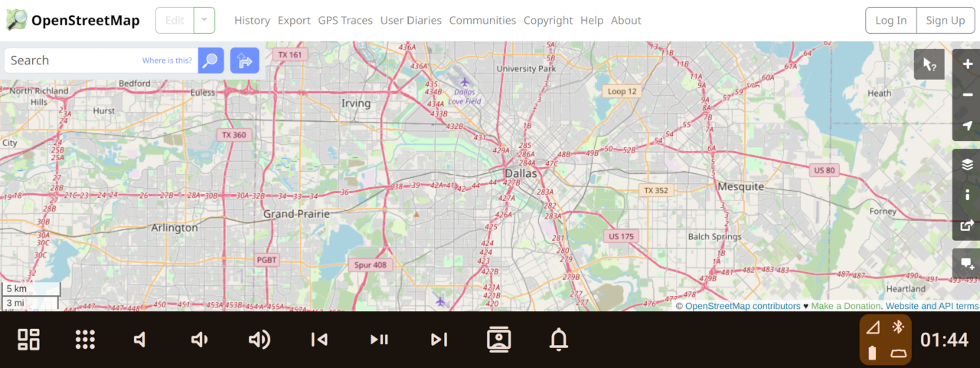
Task: Open the Export tab
Action: [294, 21]
